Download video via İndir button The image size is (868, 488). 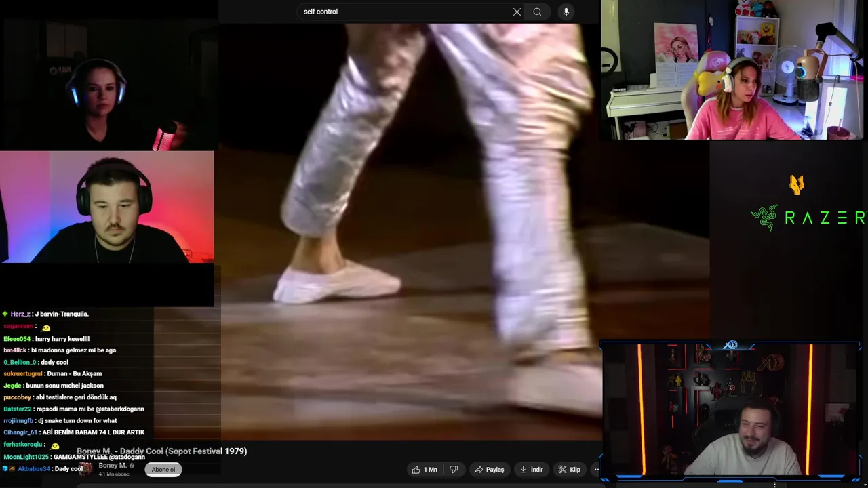point(531,470)
